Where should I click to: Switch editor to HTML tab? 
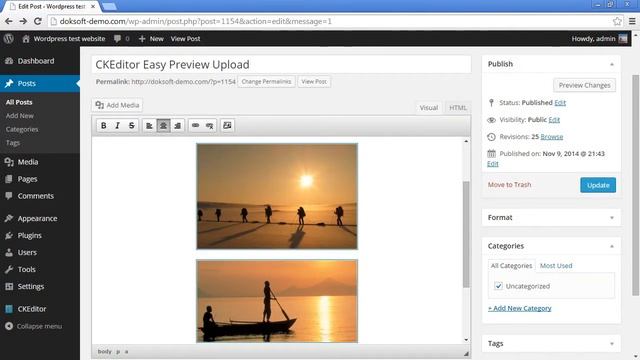(x=458, y=108)
